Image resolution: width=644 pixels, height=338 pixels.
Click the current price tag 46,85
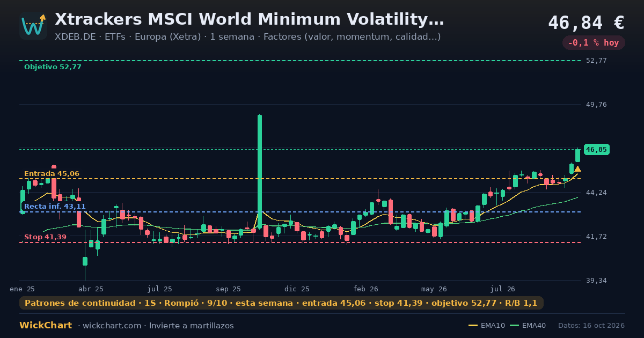point(597,150)
